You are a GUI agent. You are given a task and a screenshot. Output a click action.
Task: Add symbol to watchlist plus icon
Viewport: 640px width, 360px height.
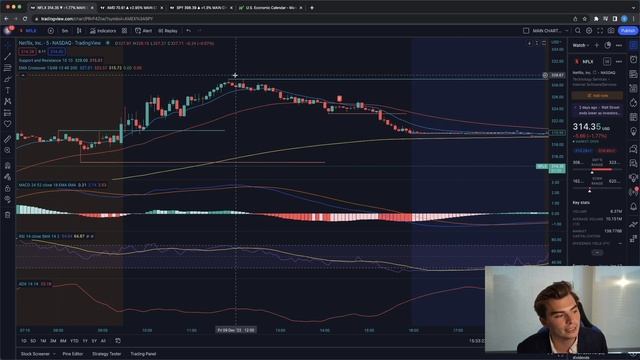[x=597, y=45]
